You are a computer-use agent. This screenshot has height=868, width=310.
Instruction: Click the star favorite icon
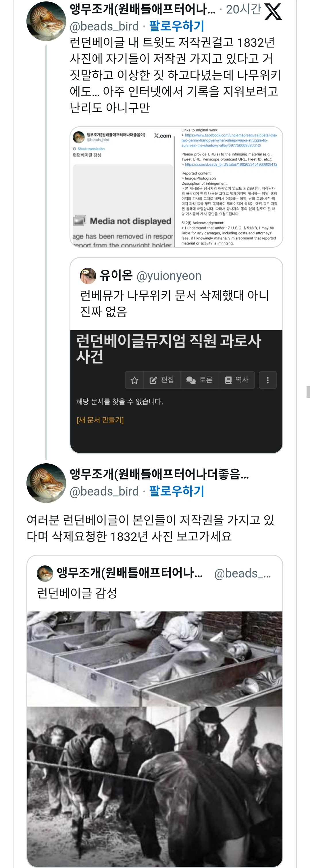[x=134, y=380]
